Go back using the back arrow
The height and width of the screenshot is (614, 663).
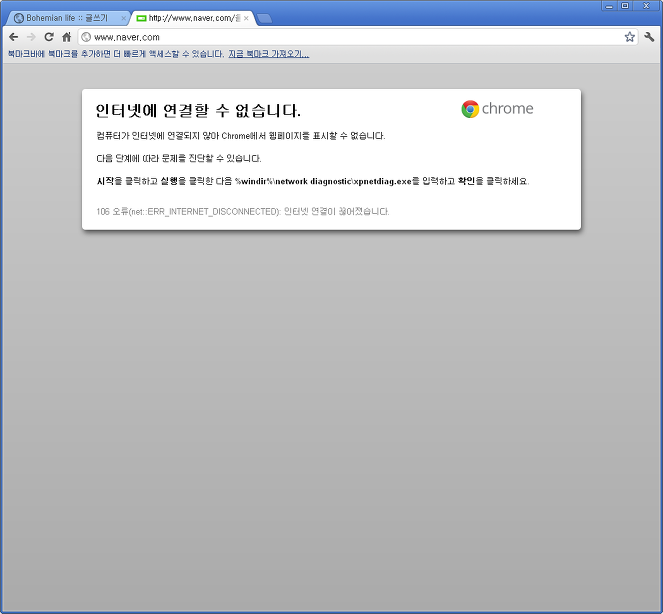click(14, 37)
